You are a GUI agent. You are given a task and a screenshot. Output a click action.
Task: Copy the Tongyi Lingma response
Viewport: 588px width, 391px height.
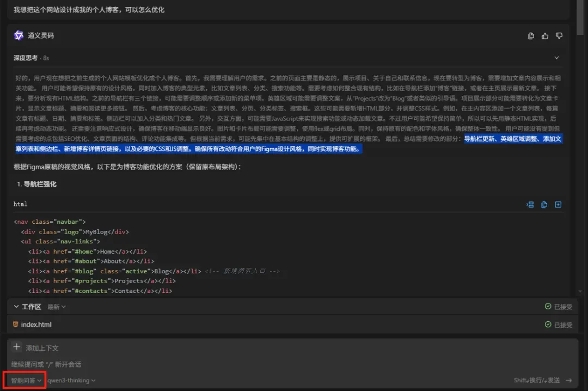[x=531, y=35]
